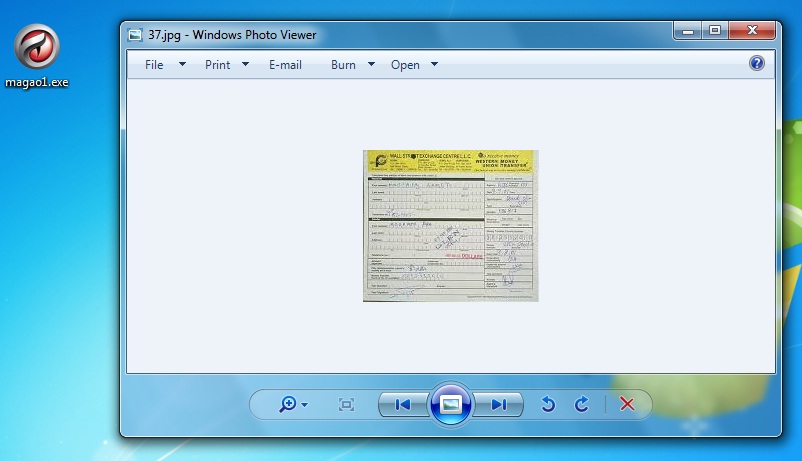Click the Open menu item
The image size is (802, 461).
(405, 65)
